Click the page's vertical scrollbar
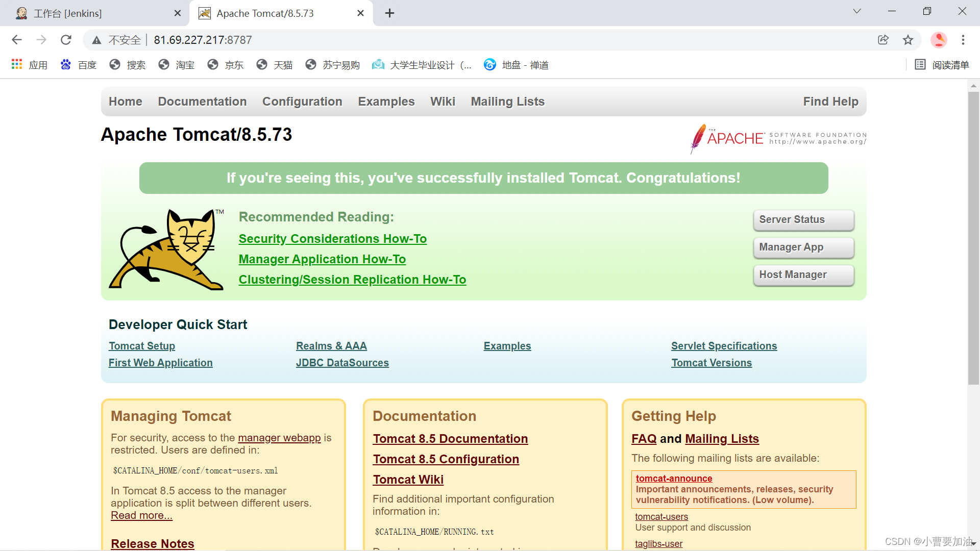Viewport: 980px width, 551px height. [973, 238]
